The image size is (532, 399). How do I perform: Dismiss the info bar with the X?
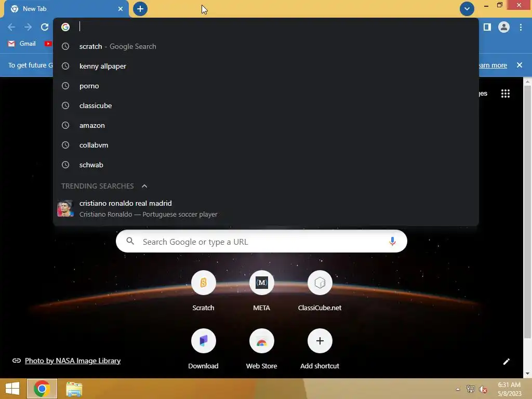click(520, 65)
